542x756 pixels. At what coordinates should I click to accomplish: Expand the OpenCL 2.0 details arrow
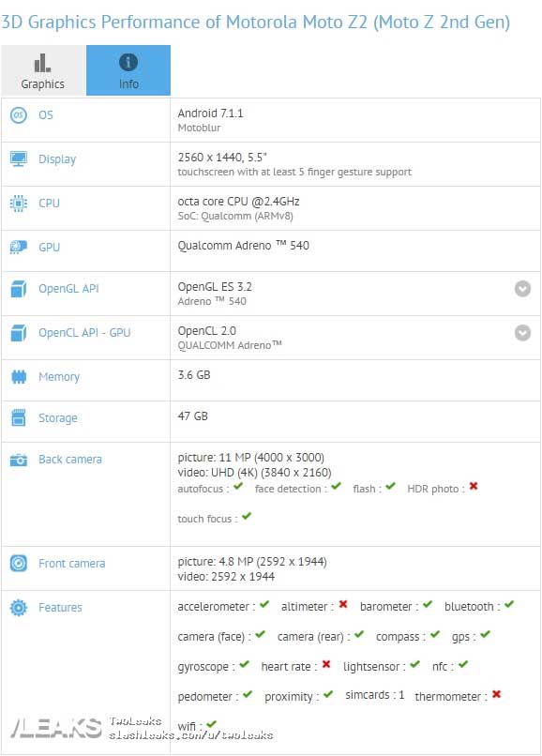click(x=522, y=333)
